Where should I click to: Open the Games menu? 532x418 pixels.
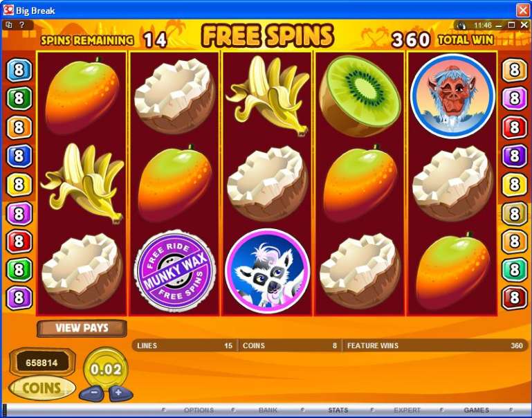point(477,410)
